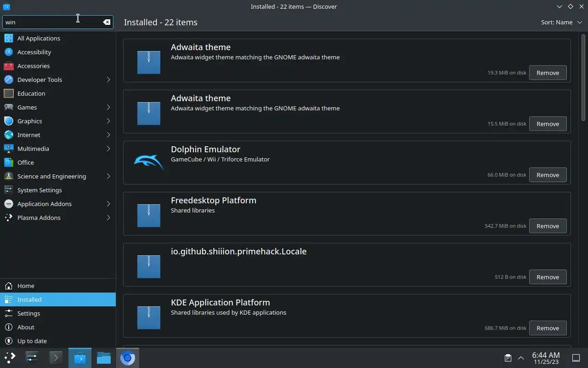
Task: Click the Science and Engineering icon
Action: (9, 176)
